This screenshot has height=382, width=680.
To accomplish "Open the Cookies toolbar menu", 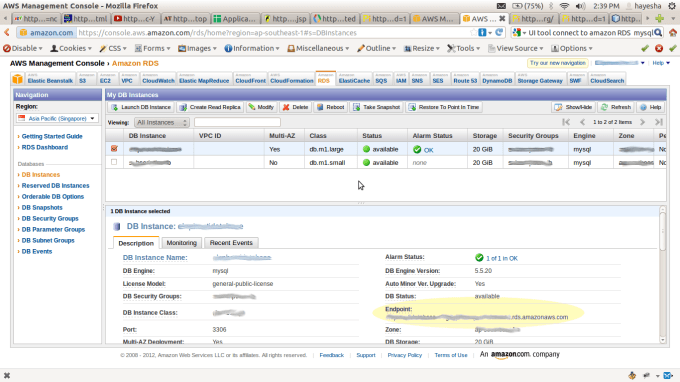I will (71, 49).
